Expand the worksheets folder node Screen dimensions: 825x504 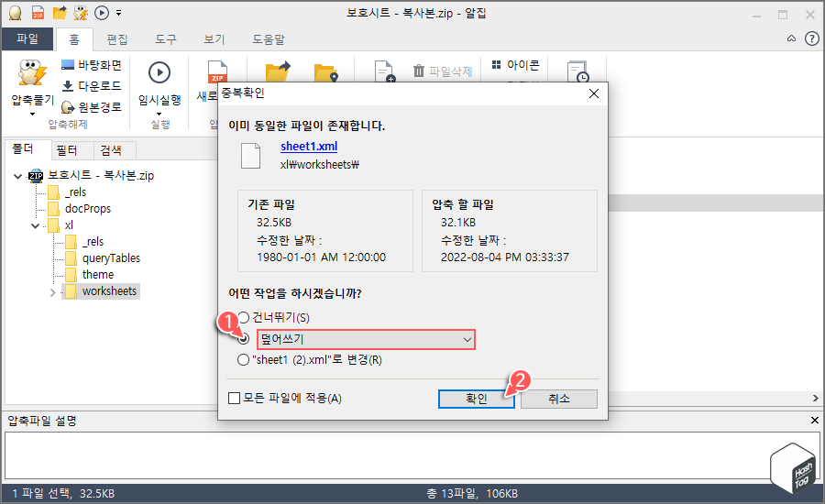point(52,292)
